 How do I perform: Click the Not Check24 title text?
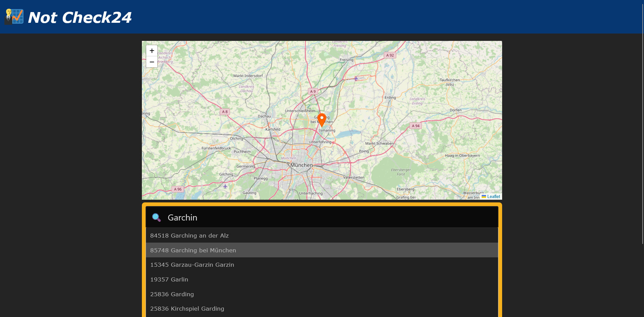click(x=79, y=17)
